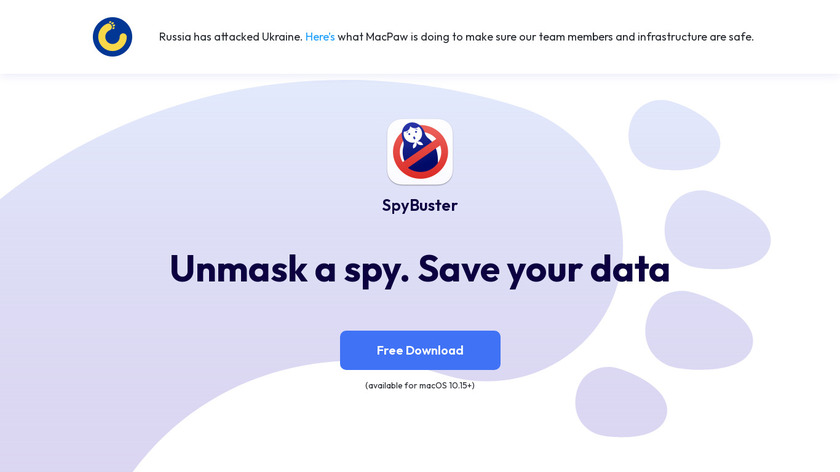Click the "Save your data" headline phrase
The width and height of the screenshot is (840, 472).
point(544,269)
